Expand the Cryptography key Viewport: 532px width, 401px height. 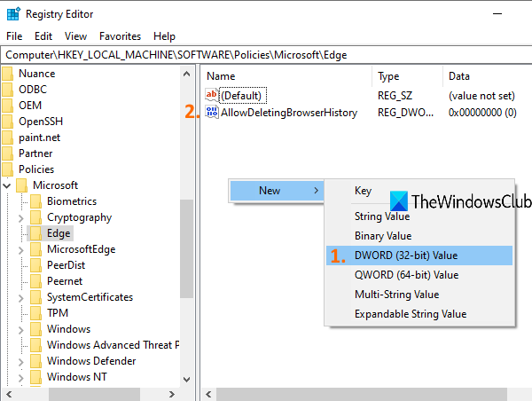tap(21, 218)
